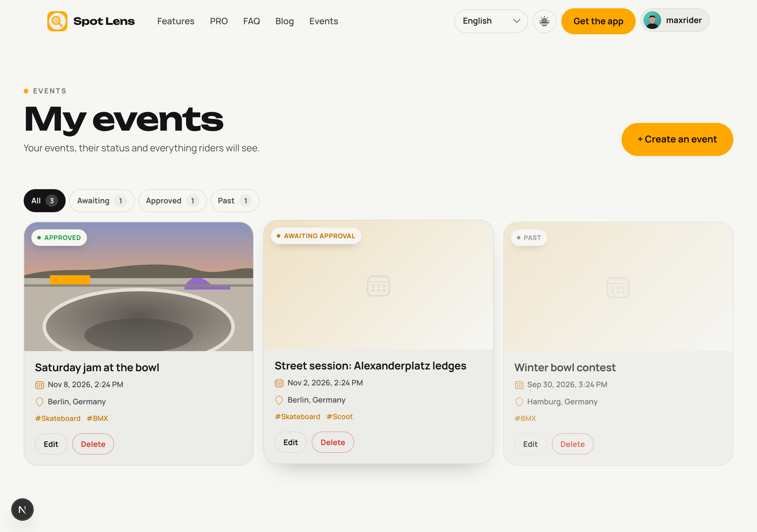Click the Get the app button

coord(599,21)
